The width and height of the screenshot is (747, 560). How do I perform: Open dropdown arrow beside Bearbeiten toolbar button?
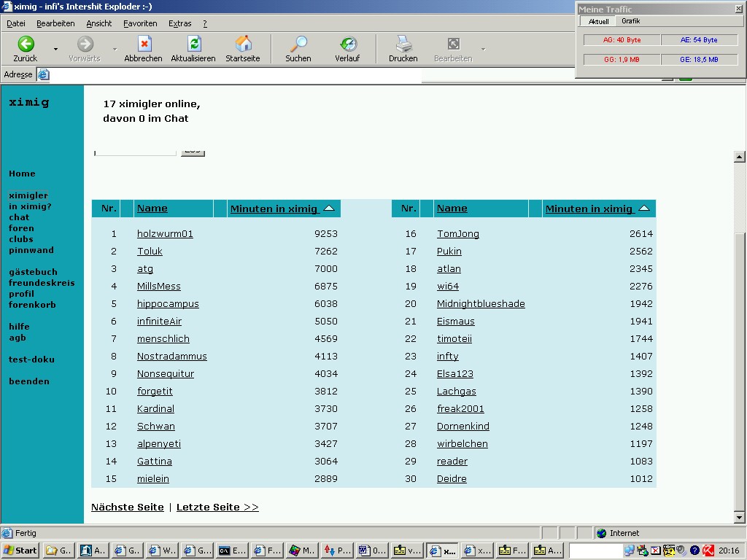(483, 50)
